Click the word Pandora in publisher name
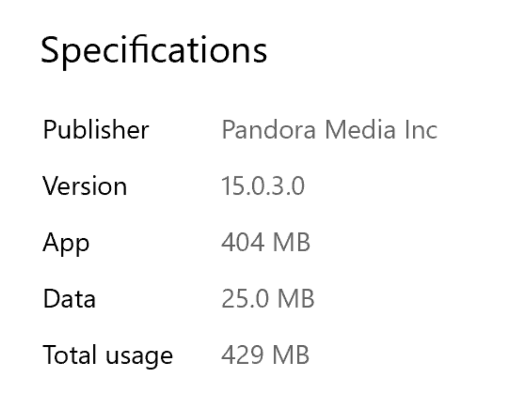This screenshot has height=420, width=511. pos(269,130)
